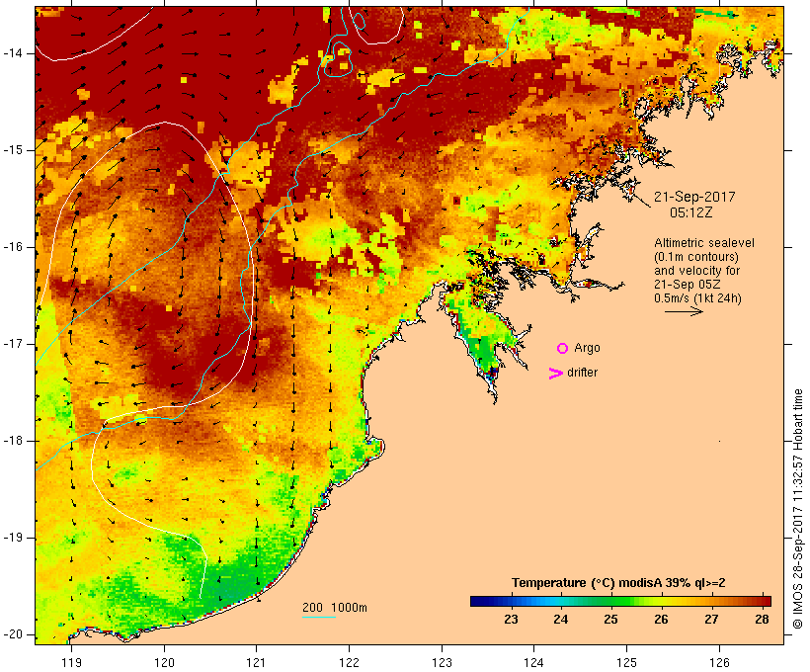Screen dimensions: 810x672
Task: Click the '05:12Z' time text
Action: coord(691,212)
